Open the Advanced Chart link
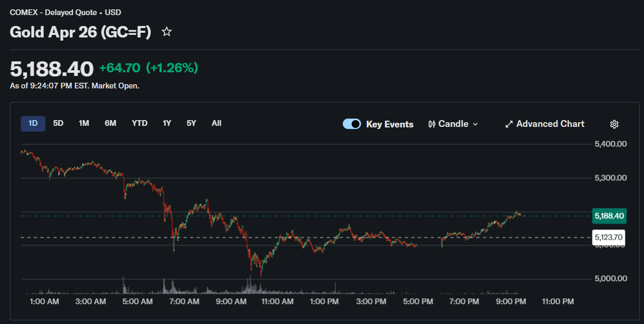The width and height of the screenshot is (644, 324). point(550,124)
